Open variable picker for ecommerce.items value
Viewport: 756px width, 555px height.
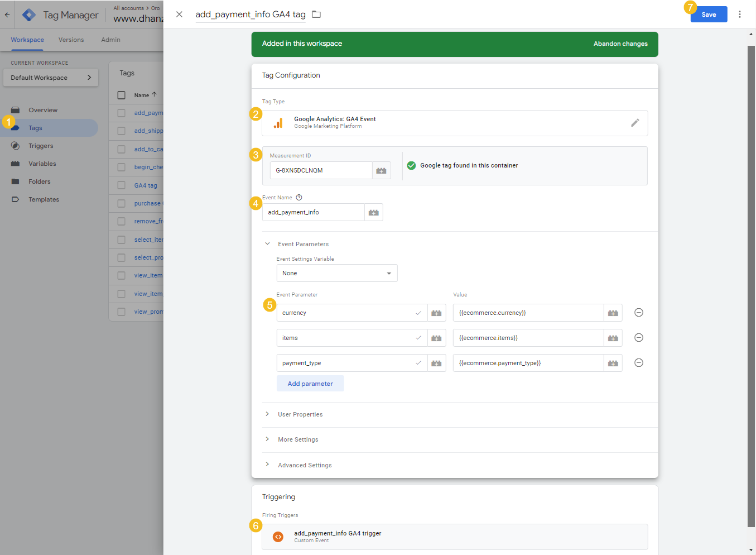point(613,338)
